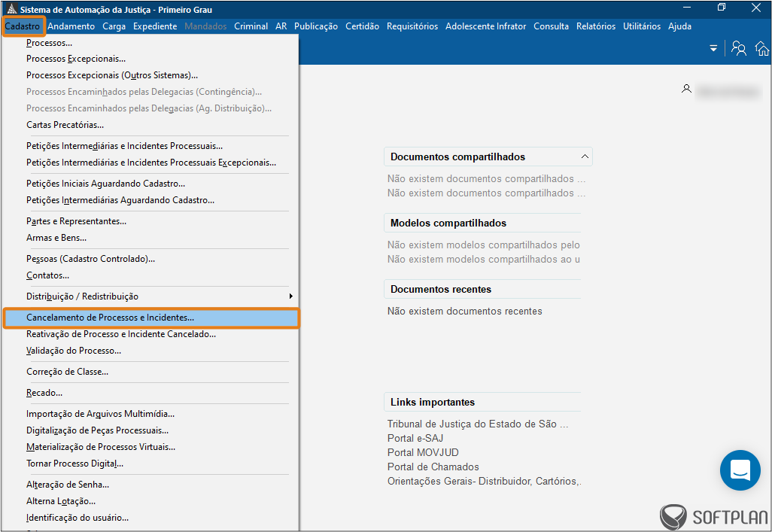Click the user profile icon

tap(686, 89)
